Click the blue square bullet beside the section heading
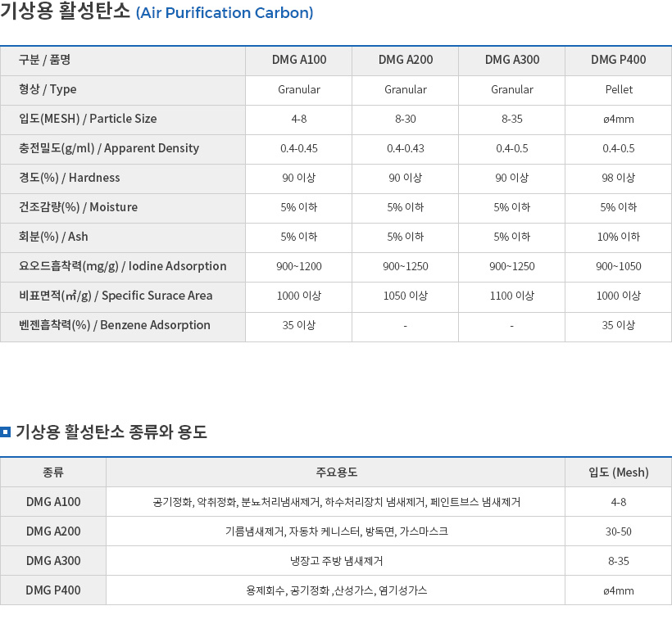Viewport: 672px width, 624px height. click(6, 432)
